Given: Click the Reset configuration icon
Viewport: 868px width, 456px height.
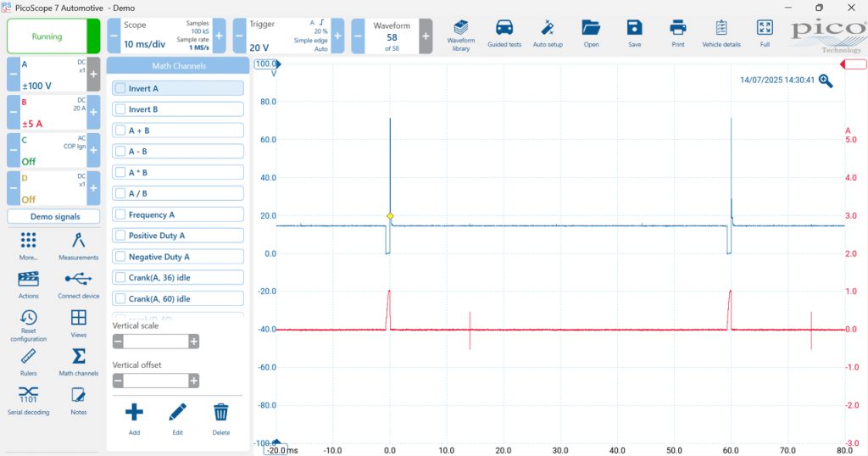Looking at the screenshot, I should tap(28, 325).
